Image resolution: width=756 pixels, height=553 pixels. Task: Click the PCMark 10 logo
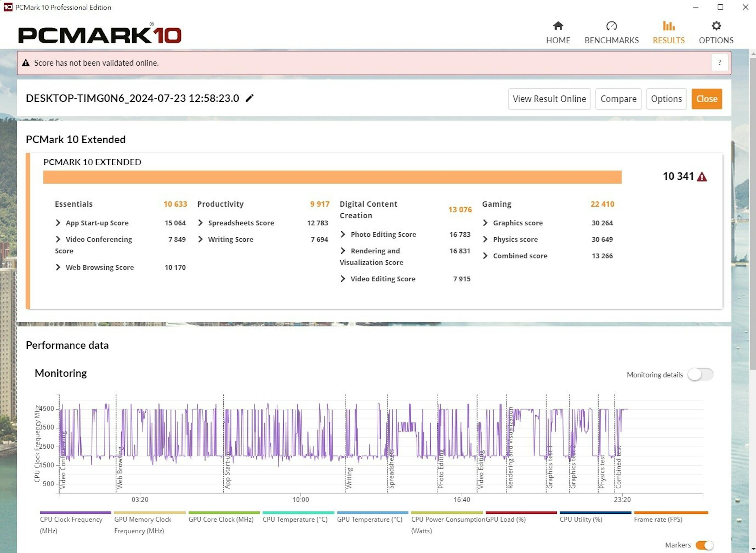pos(100,33)
